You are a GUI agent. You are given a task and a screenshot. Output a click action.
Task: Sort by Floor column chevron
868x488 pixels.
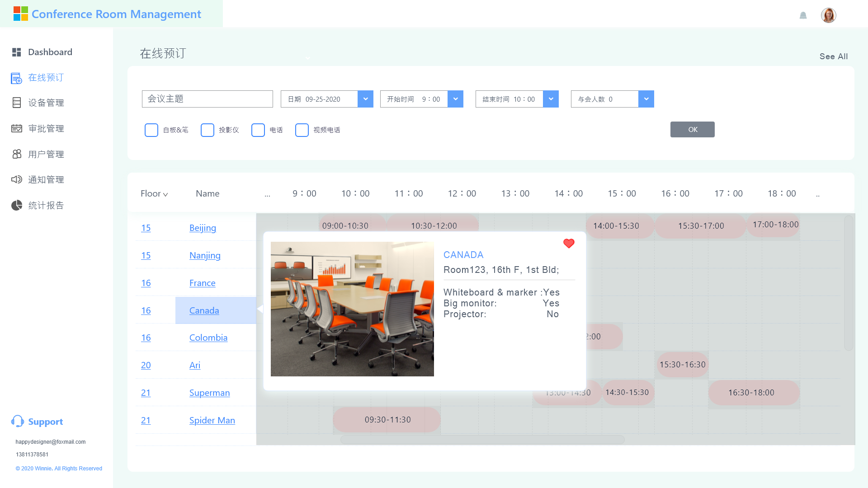coord(165,194)
